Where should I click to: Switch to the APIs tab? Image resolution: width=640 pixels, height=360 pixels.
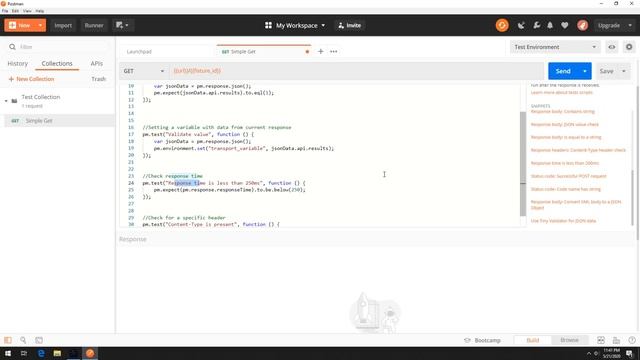97,64
